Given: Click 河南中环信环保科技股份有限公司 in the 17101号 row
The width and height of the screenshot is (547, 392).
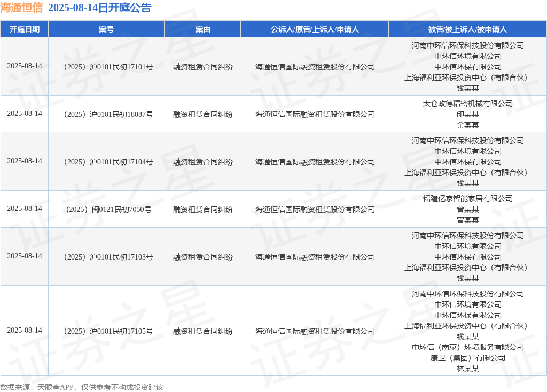Looking at the screenshot, I should click(468, 45).
